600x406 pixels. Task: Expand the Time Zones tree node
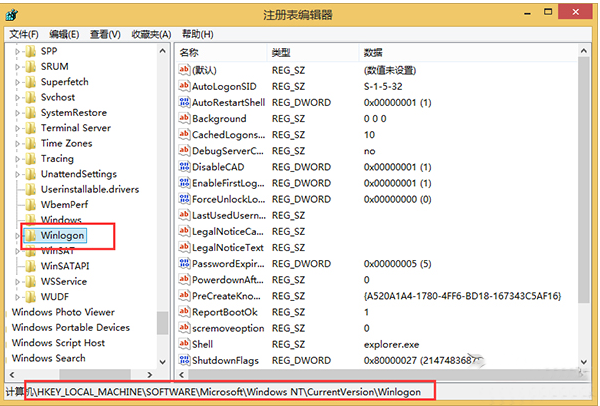[x=17, y=143]
